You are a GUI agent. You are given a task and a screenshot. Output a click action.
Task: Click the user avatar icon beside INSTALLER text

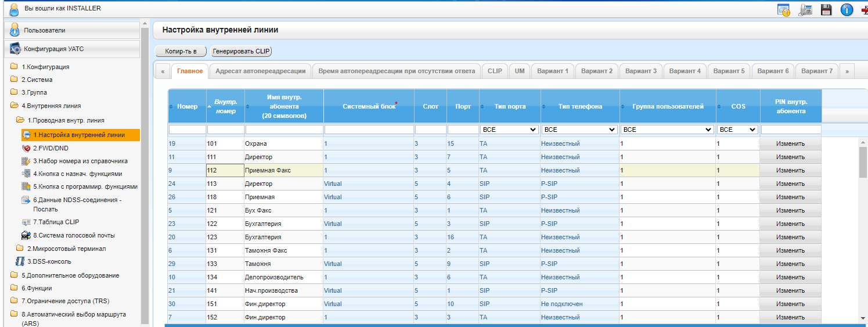tap(15, 9)
